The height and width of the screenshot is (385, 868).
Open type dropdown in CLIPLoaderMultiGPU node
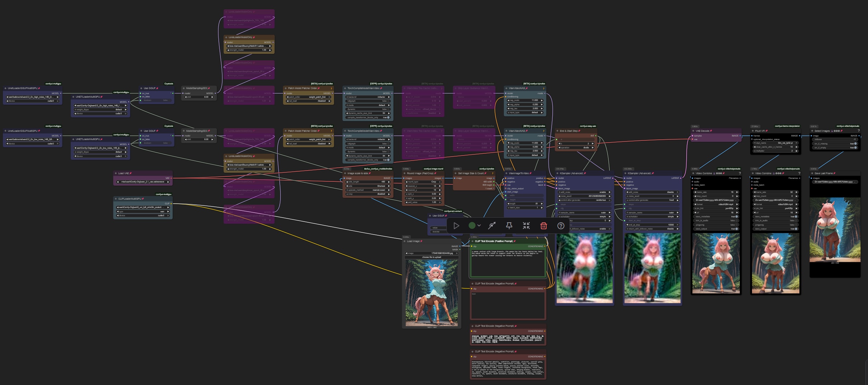tap(143, 212)
